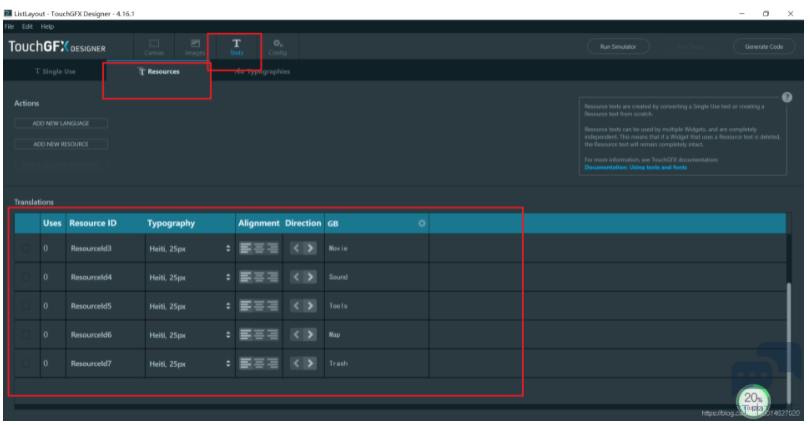Center-align ResourceId5 text
This screenshot has height=425, width=810.
point(259,306)
